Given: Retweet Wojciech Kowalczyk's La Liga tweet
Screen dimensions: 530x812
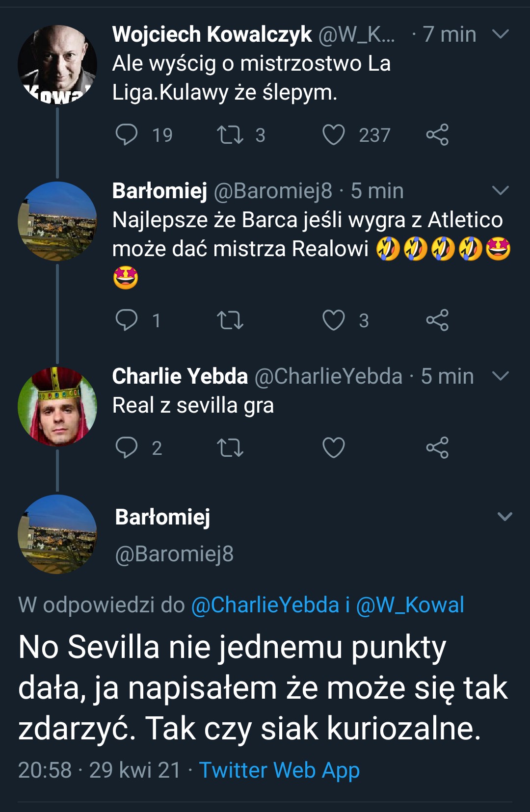Looking at the screenshot, I should coord(230,135).
